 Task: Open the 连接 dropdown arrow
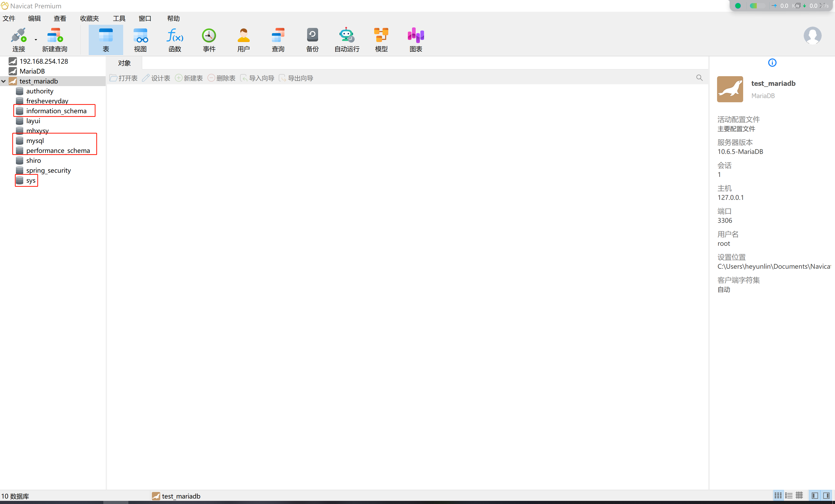point(36,40)
